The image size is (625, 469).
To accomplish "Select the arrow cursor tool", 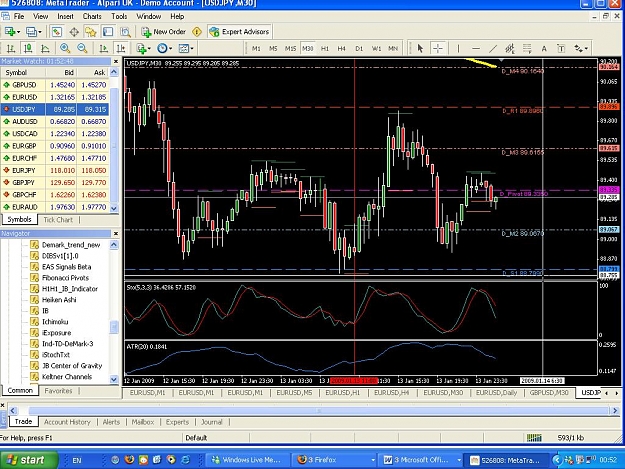I will 420,49.
